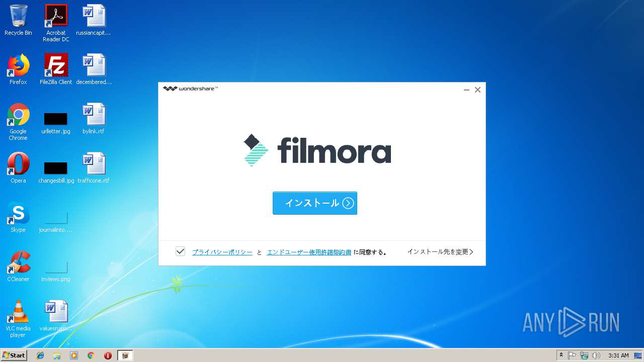This screenshot has width=644, height=362.
Task: Expand インストール先を変更 install location option
Action: click(x=440, y=252)
